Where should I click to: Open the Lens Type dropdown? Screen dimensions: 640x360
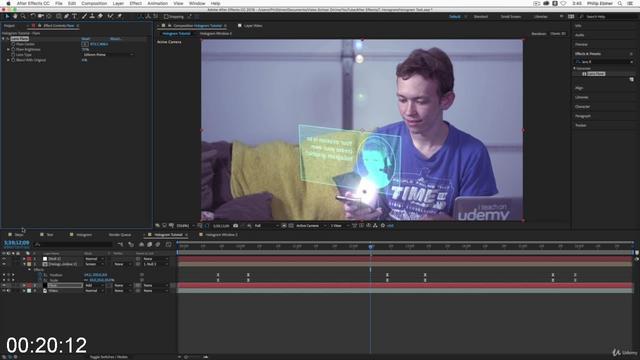click(108, 55)
